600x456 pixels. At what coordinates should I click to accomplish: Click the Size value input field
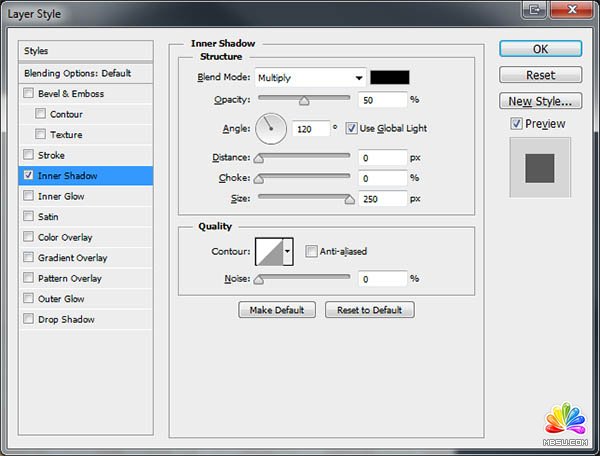[382, 199]
